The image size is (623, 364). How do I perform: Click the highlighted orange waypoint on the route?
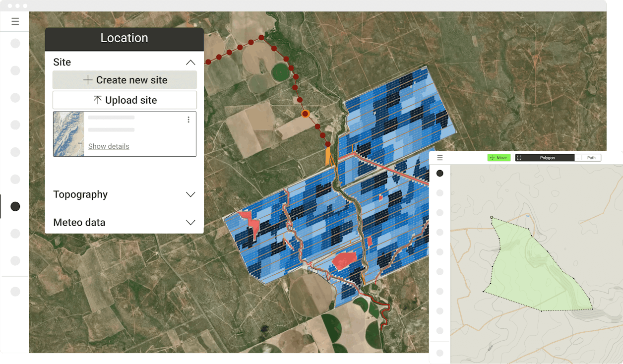[305, 114]
